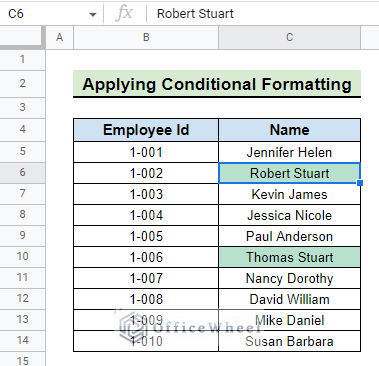Select the Nancy Dorothy cell
The image size is (379, 366).
click(289, 278)
